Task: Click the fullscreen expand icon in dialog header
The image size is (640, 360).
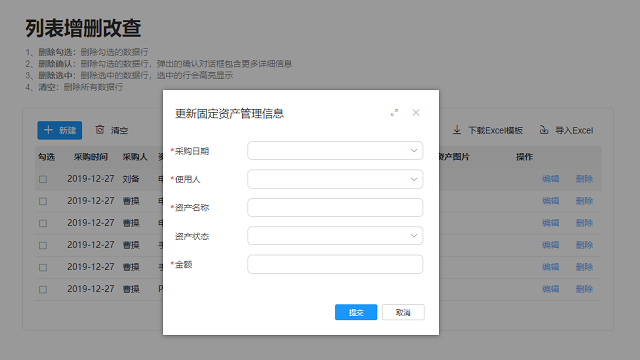Action: 394,113
